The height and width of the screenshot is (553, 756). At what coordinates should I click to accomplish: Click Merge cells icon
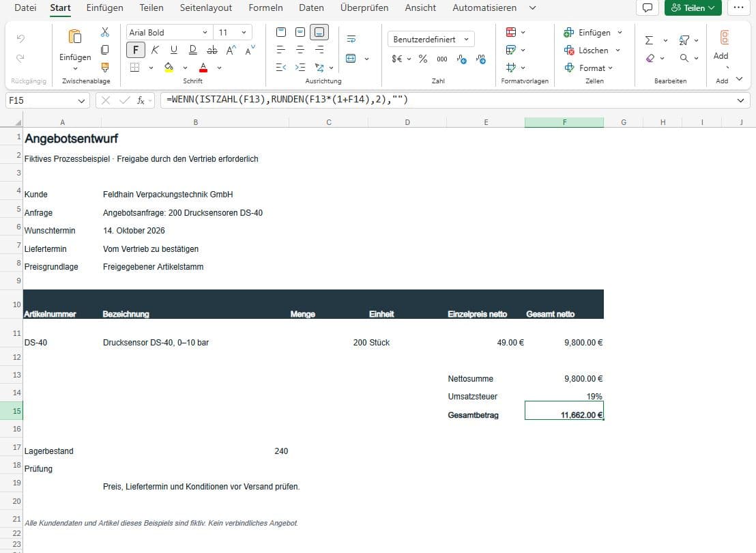click(x=351, y=59)
